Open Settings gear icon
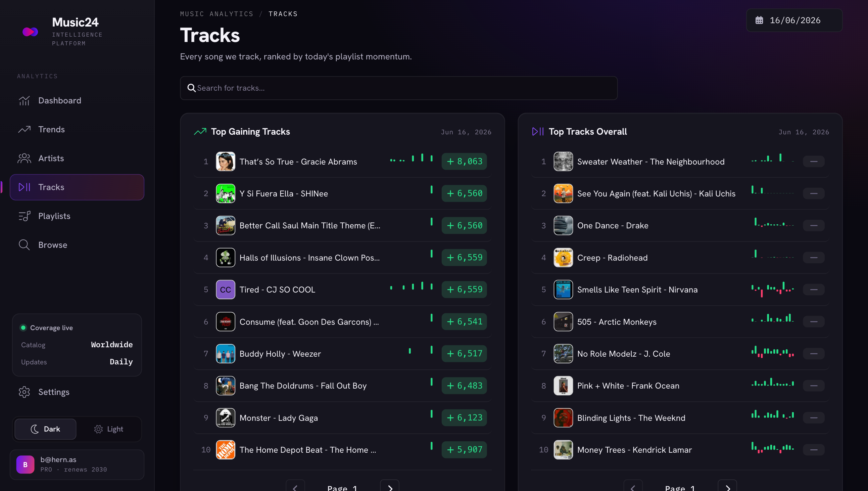This screenshot has width=868, height=491. point(24,392)
